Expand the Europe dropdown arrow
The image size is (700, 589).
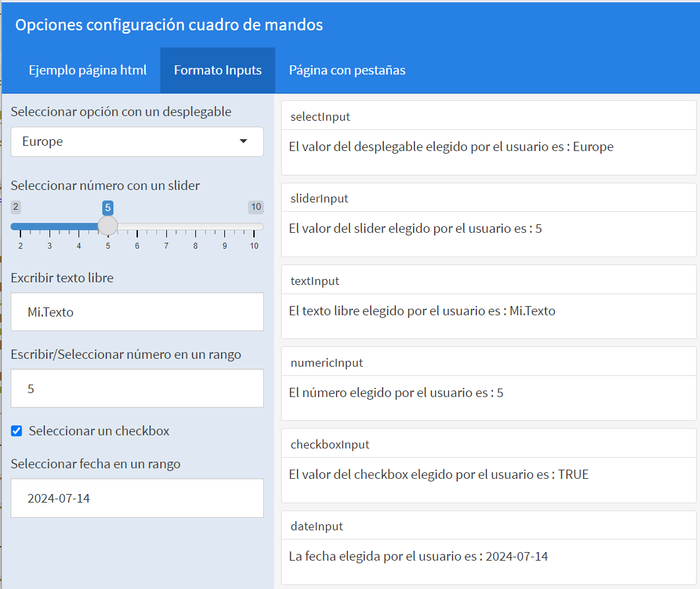[x=243, y=141]
